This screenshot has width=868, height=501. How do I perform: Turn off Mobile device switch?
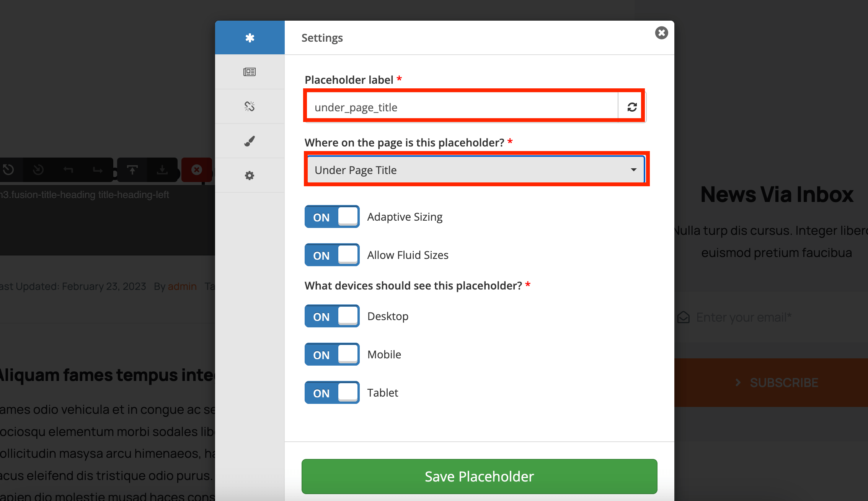[332, 355]
